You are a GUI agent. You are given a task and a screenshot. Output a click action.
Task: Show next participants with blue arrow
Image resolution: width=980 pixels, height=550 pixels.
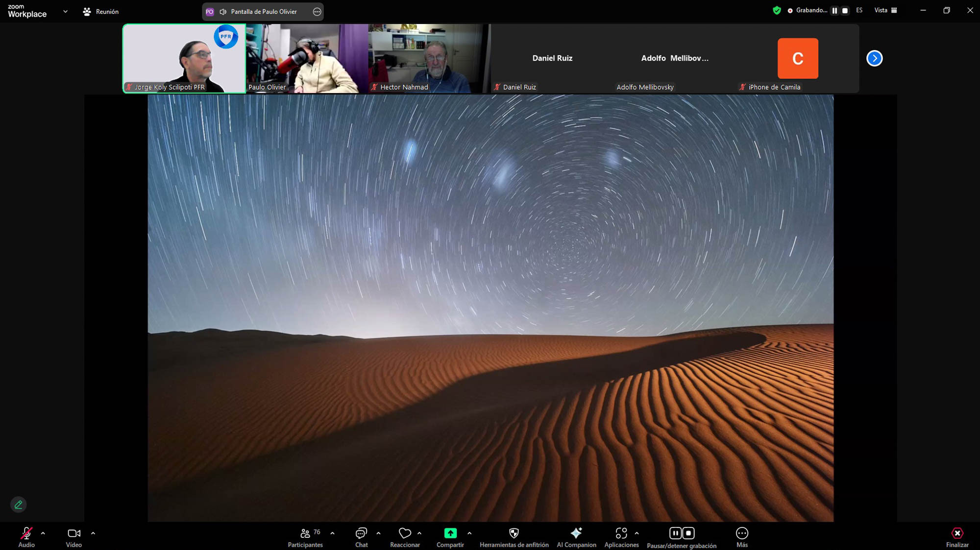click(x=874, y=58)
